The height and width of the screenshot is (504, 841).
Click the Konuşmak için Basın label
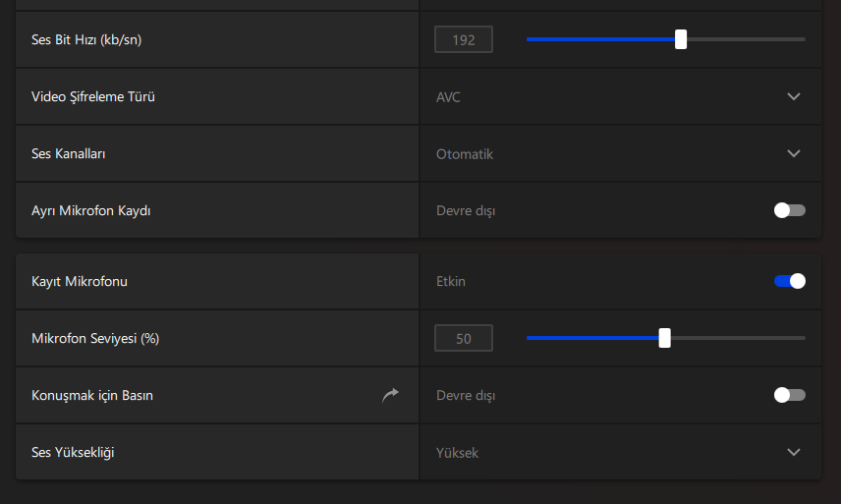92,395
